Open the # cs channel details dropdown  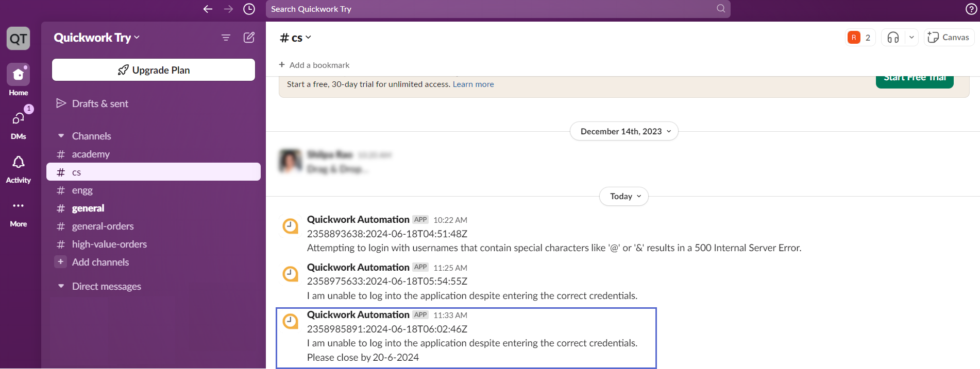coord(295,38)
